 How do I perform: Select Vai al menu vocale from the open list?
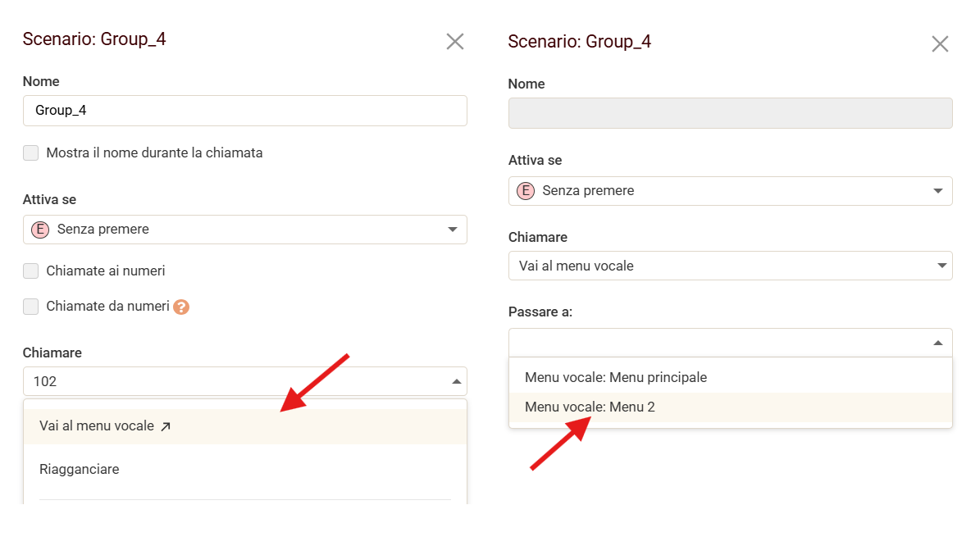pyautogui.click(x=97, y=426)
